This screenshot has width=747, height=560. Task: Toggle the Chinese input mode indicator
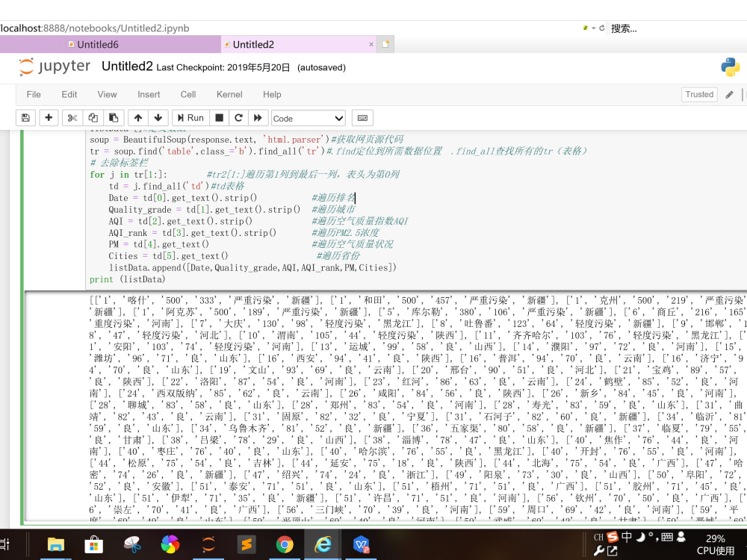[627, 537]
